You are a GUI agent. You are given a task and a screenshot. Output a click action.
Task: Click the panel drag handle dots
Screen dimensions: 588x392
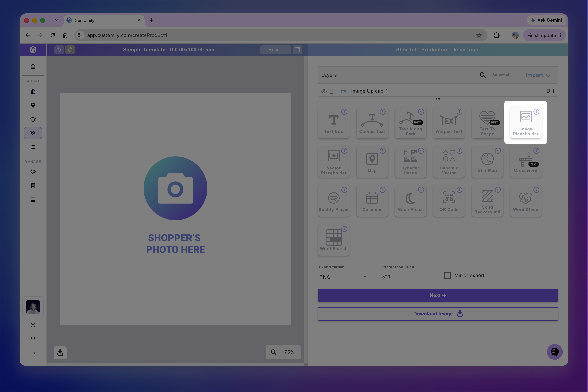pyautogui.click(x=438, y=99)
